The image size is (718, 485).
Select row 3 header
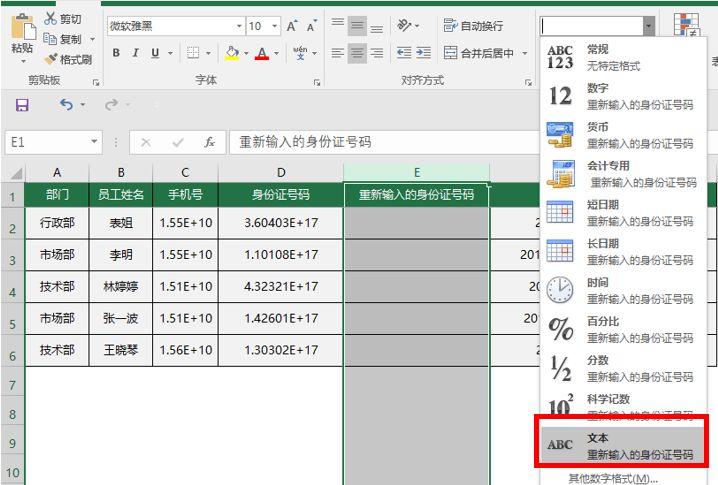(12, 256)
